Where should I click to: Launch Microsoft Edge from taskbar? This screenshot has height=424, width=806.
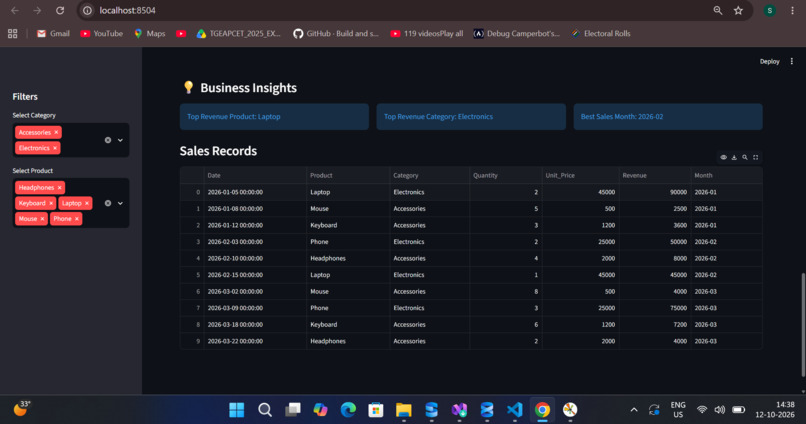(348, 410)
